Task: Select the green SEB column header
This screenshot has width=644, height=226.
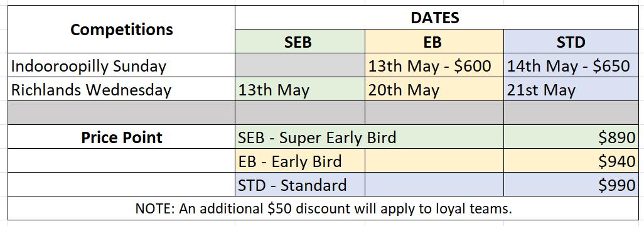Action: coord(300,41)
